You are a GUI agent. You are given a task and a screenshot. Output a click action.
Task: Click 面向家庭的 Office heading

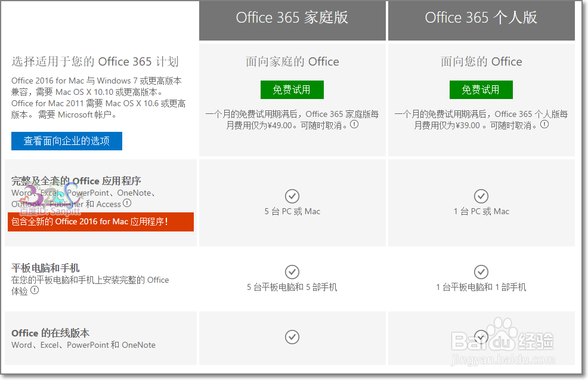pos(292,61)
